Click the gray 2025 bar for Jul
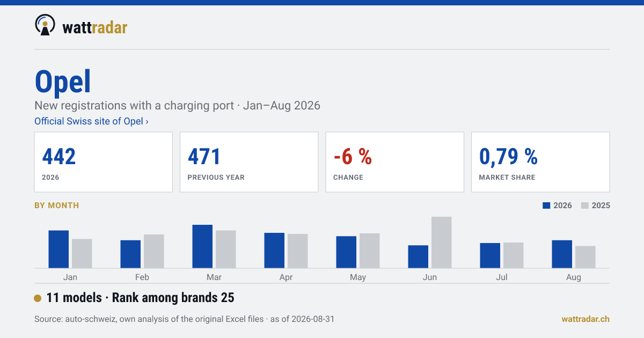644x338 pixels. pos(514,255)
